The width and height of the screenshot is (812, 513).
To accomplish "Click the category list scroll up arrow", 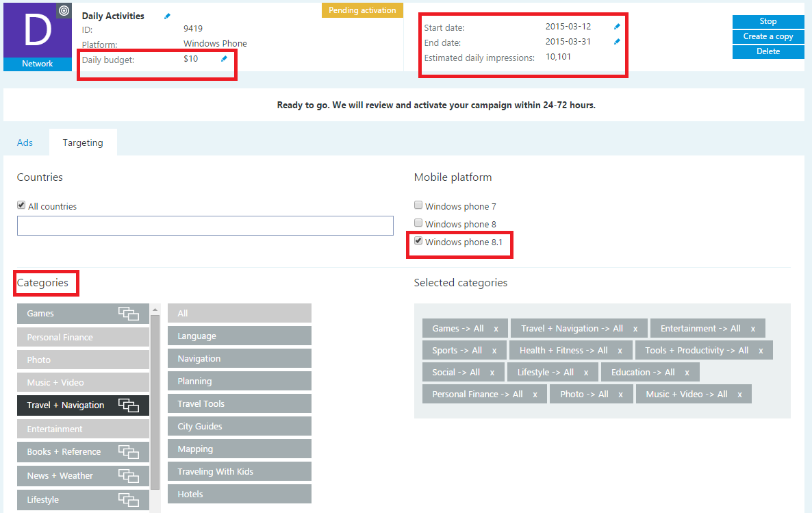I will pos(155,310).
